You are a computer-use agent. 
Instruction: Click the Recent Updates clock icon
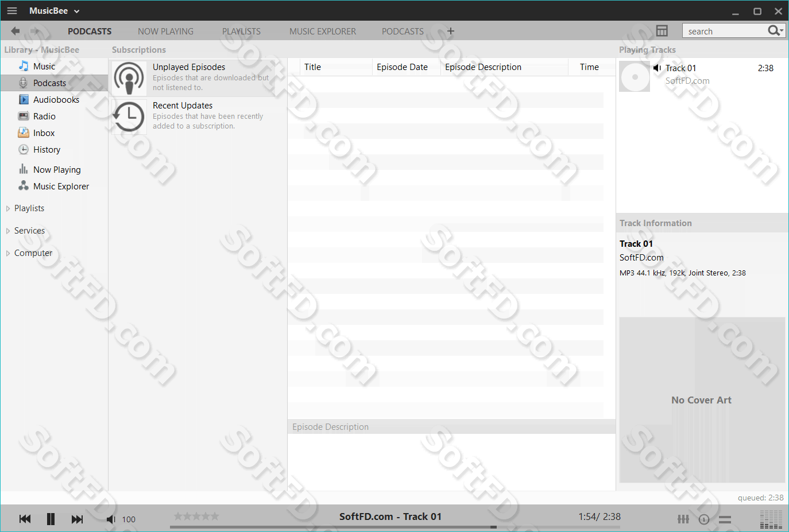[129, 117]
